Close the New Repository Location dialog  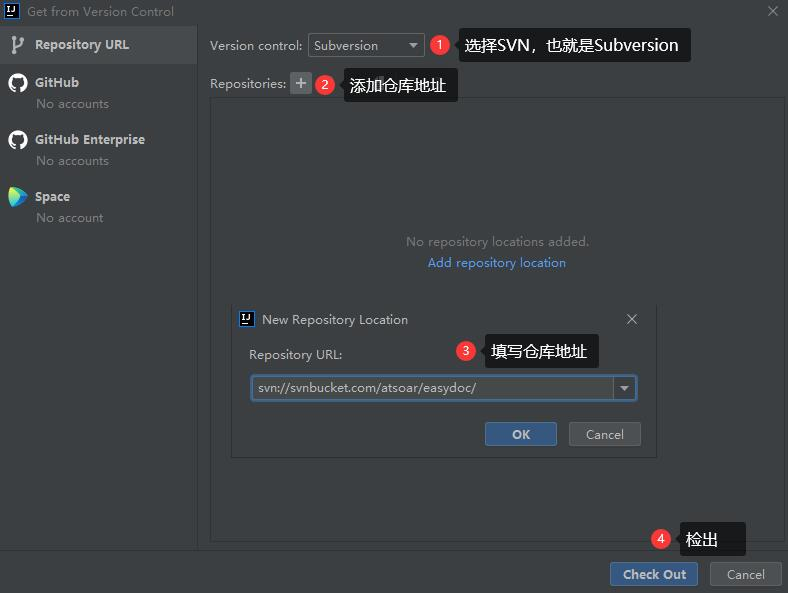631,319
